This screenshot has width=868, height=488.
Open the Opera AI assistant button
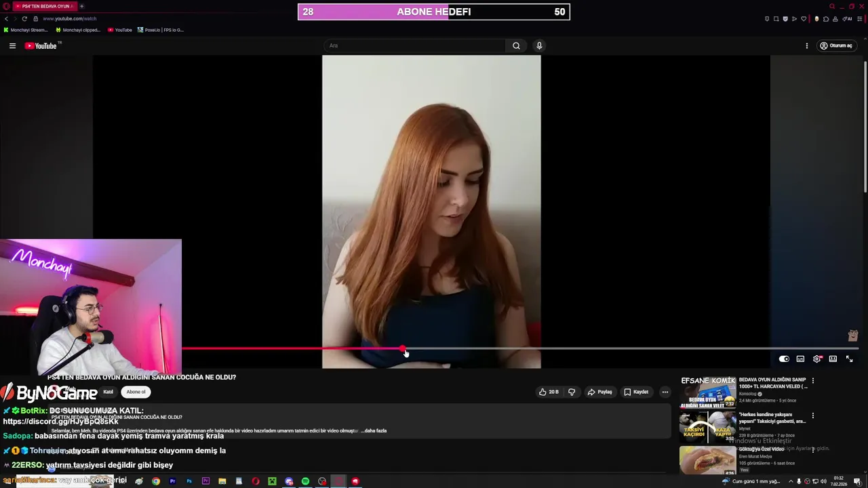point(848,18)
